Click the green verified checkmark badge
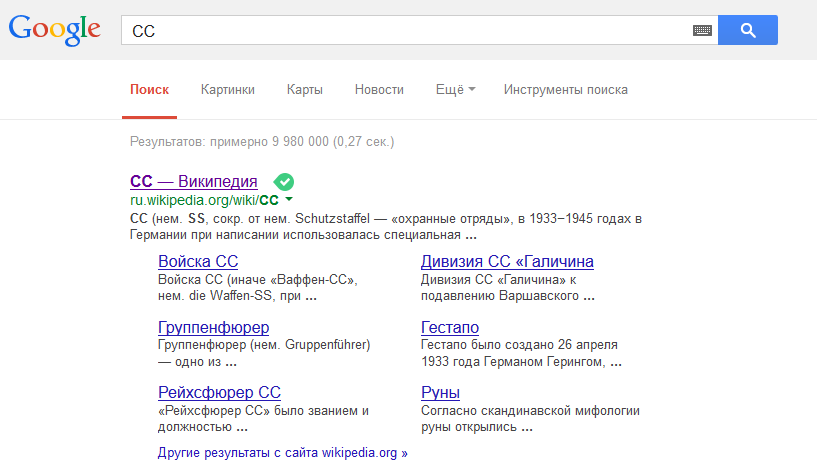Viewport: 817px width, 467px height. (284, 182)
